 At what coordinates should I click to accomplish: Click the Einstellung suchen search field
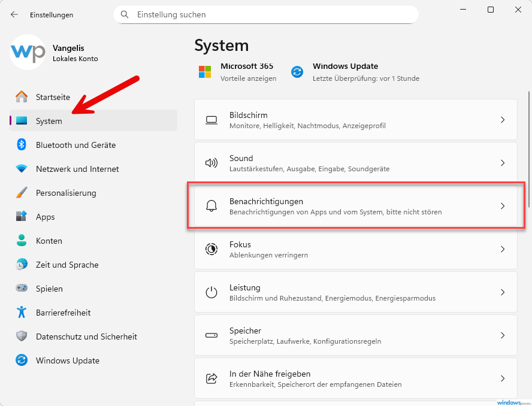click(x=266, y=14)
